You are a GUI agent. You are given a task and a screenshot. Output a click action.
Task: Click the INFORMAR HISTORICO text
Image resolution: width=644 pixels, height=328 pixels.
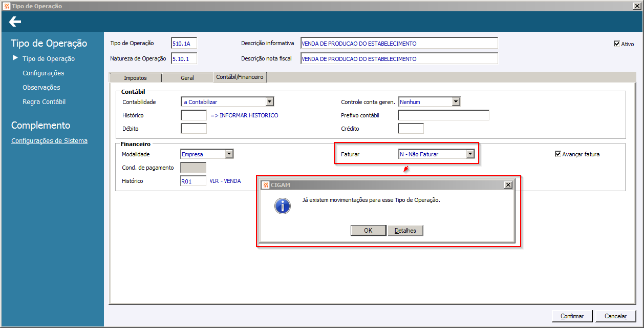click(244, 115)
